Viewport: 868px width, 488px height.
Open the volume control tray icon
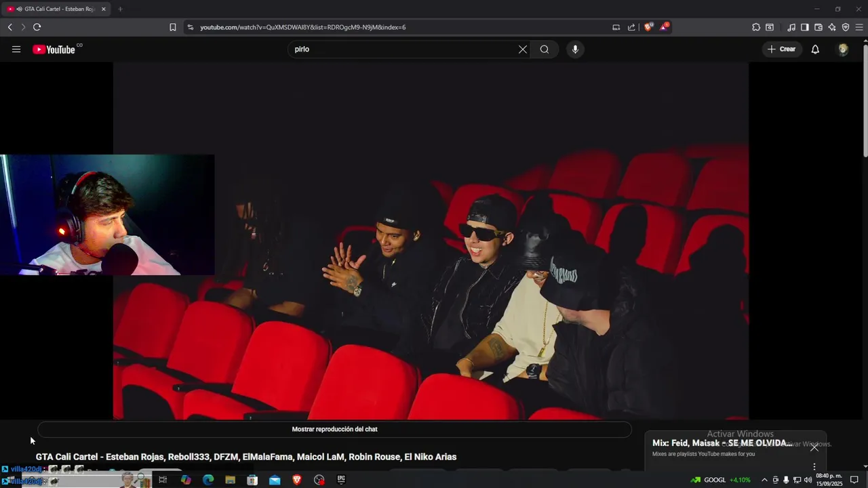[x=808, y=480]
